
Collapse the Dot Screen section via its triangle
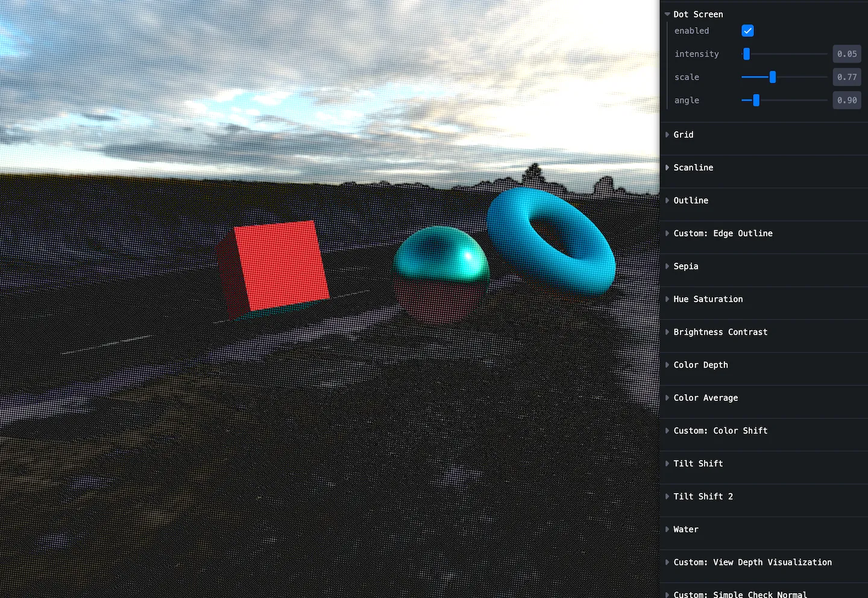pyautogui.click(x=667, y=14)
